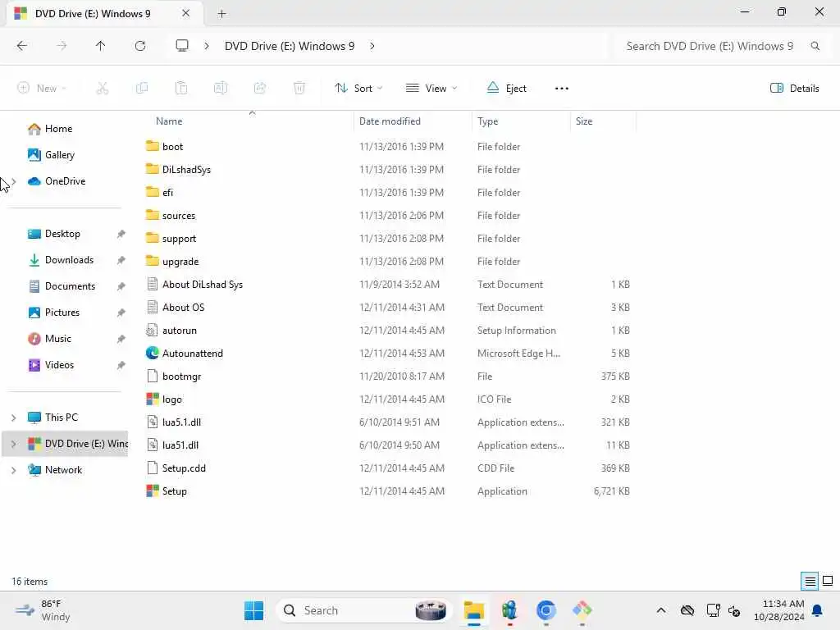Screen dimensions: 840x630
Task: Open Documents in quick access
Action: point(61,286)
